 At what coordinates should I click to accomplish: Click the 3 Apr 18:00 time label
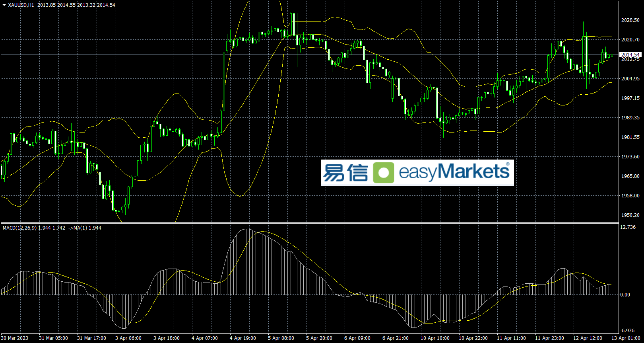click(x=167, y=338)
